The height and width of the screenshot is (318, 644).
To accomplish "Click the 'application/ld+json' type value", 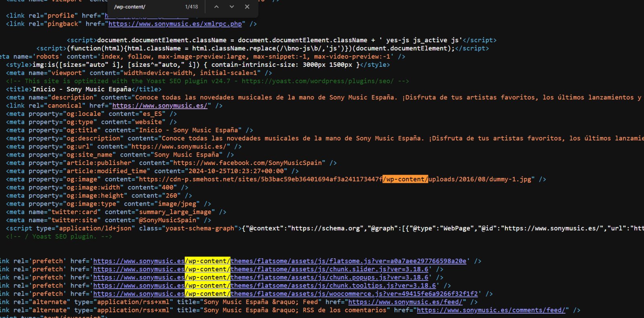I will [97, 229].
